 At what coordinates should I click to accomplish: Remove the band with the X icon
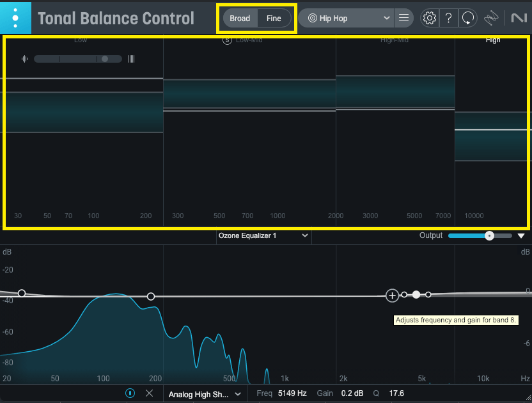(x=149, y=393)
